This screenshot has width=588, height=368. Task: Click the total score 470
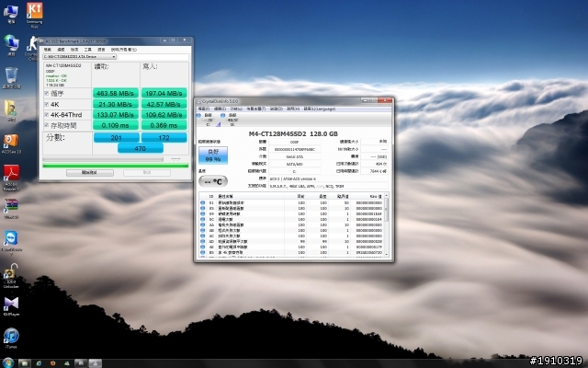pyautogui.click(x=141, y=148)
